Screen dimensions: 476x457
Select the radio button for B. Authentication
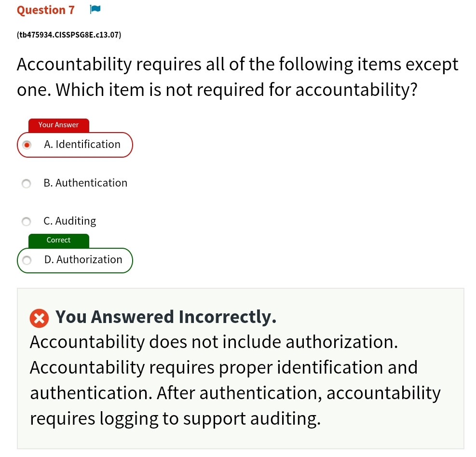point(27,183)
